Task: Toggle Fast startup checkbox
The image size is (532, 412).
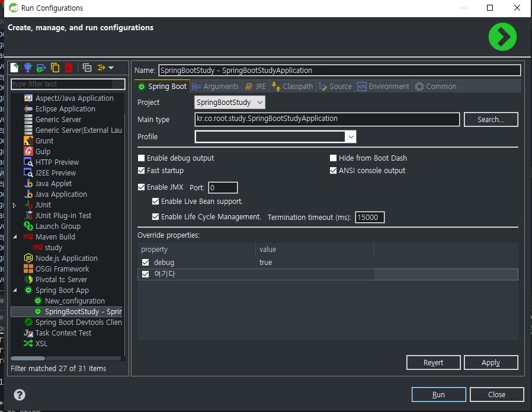Action: click(141, 171)
